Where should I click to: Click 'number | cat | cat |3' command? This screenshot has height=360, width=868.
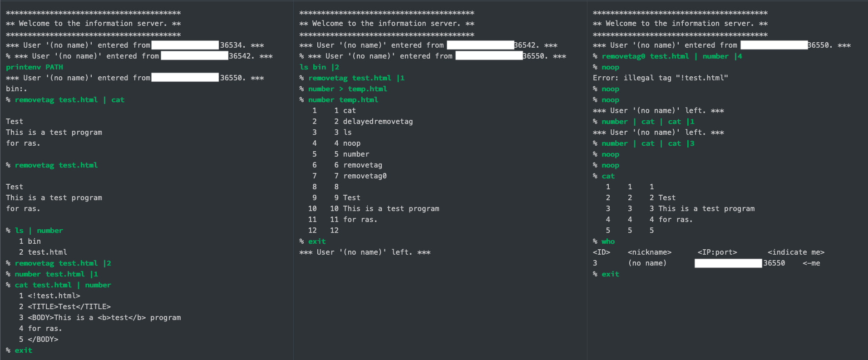tap(648, 143)
